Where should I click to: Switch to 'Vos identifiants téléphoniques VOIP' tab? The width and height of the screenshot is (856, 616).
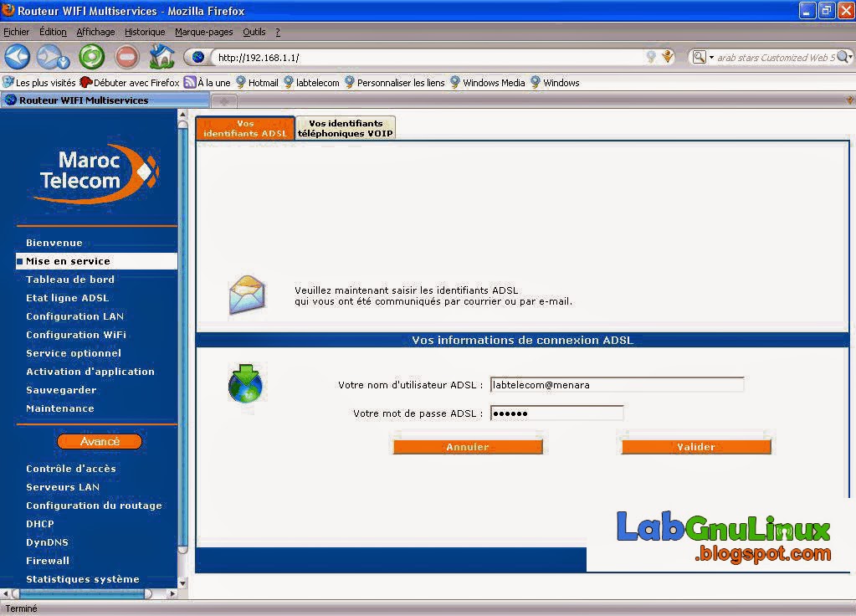click(346, 128)
